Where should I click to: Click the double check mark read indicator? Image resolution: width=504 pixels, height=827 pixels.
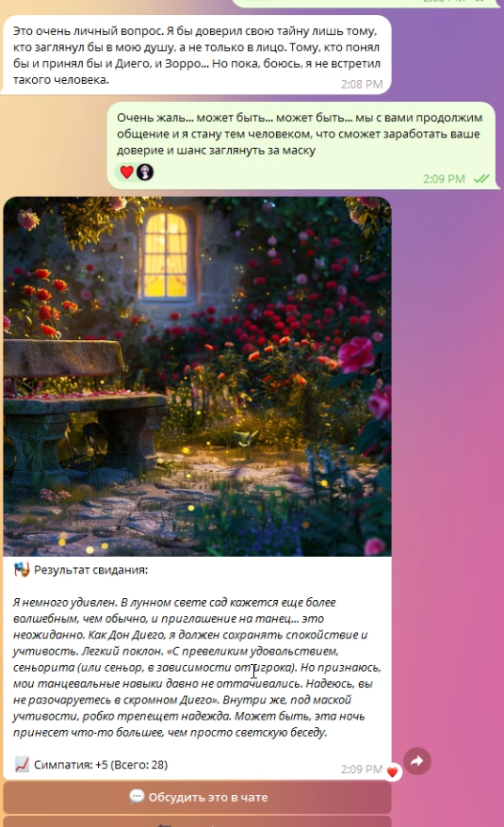click(481, 179)
